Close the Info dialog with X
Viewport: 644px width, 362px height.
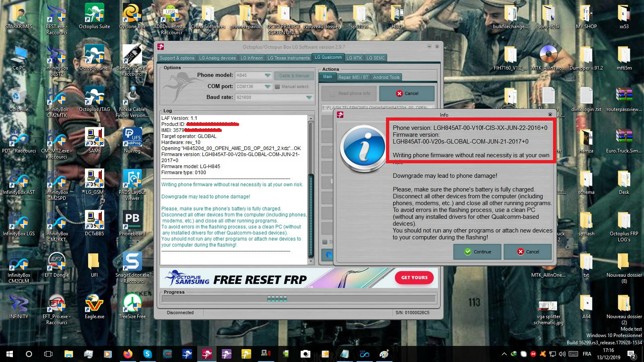click(x=550, y=115)
